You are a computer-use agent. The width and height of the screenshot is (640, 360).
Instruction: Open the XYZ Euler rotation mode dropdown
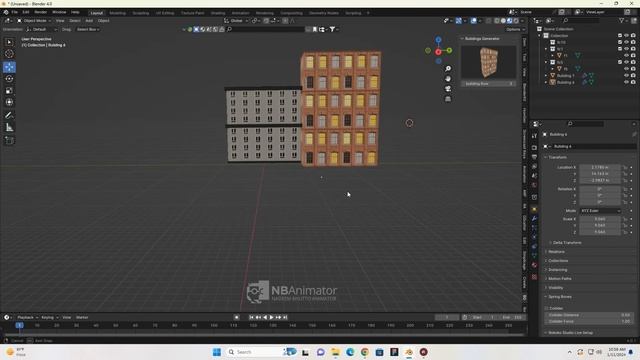(x=600, y=211)
